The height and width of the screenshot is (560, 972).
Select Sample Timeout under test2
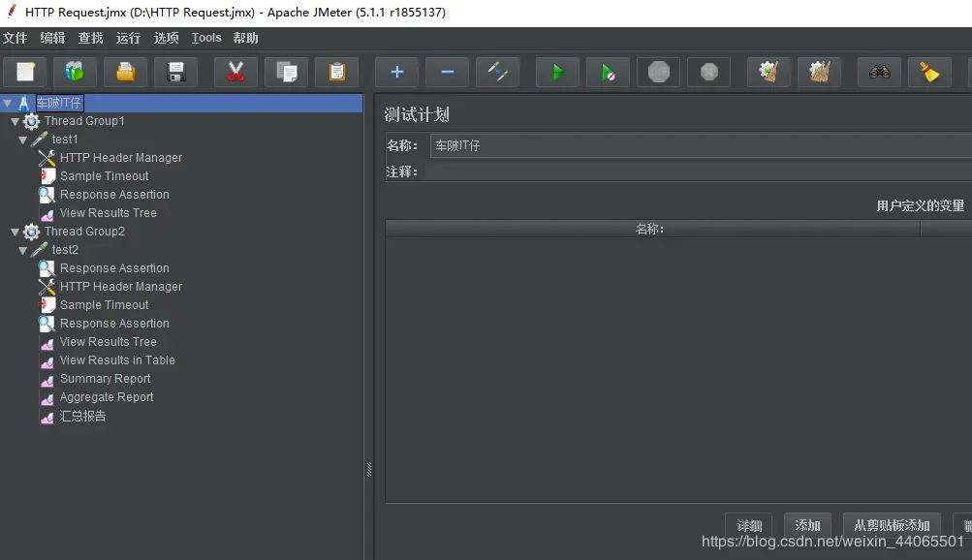(104, 305)
